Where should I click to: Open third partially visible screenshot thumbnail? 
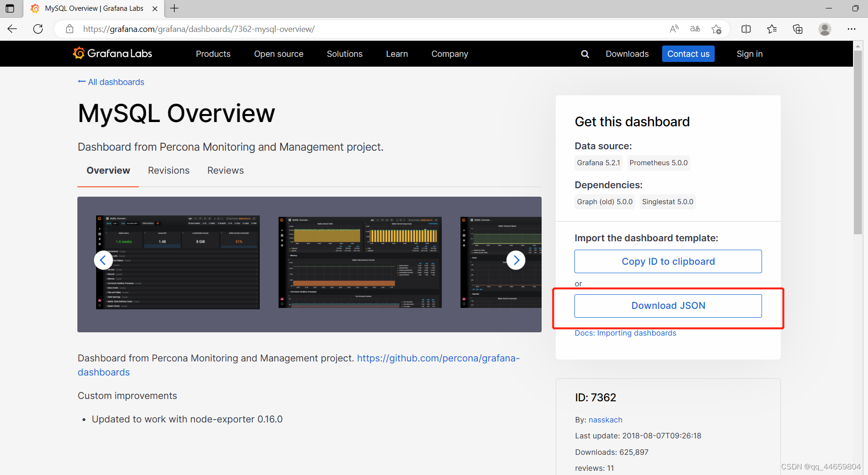coord(501,262)
